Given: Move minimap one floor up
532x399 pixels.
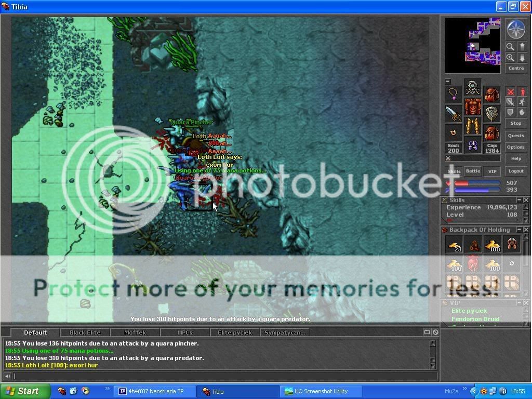Looking at the screenshot, I should pos(522,47).
